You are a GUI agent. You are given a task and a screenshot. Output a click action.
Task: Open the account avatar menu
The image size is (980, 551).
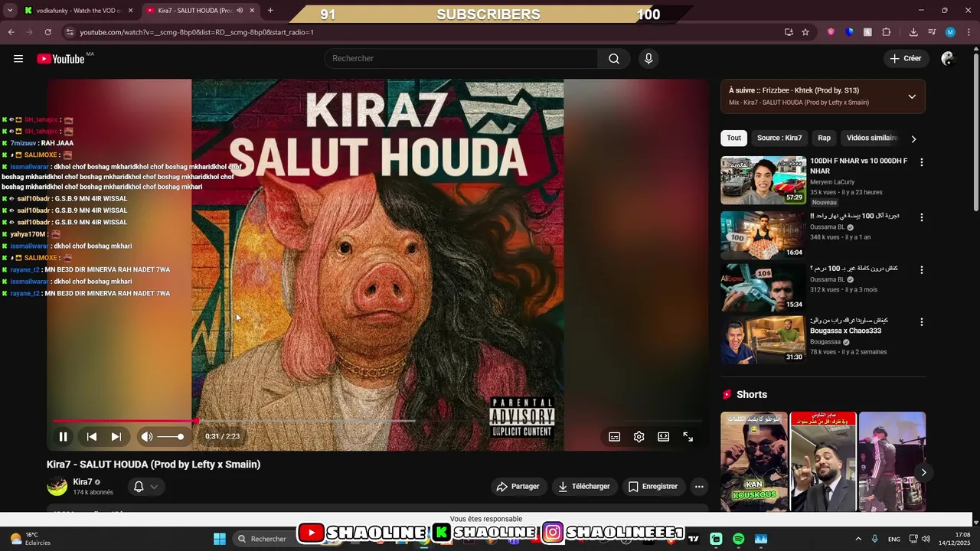[x=948, y=58]
